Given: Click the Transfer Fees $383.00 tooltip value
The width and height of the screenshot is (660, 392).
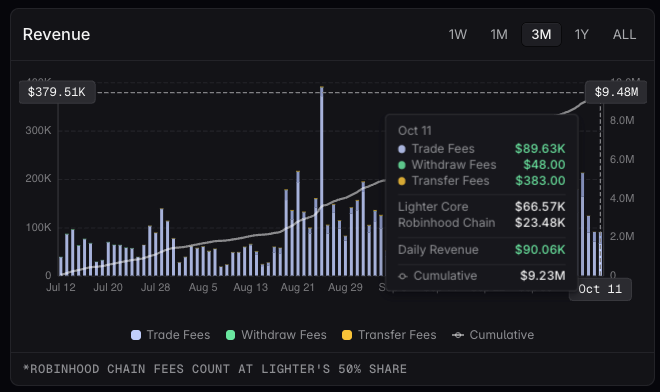Looking at the screenshot, I should [x=540, y=181].
